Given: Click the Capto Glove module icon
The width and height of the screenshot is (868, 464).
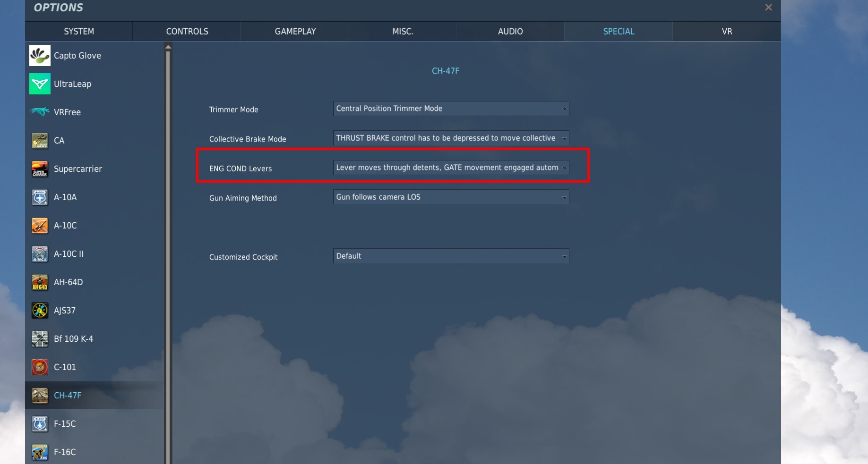Looking at the screenshot, I should tap(40, 56).
